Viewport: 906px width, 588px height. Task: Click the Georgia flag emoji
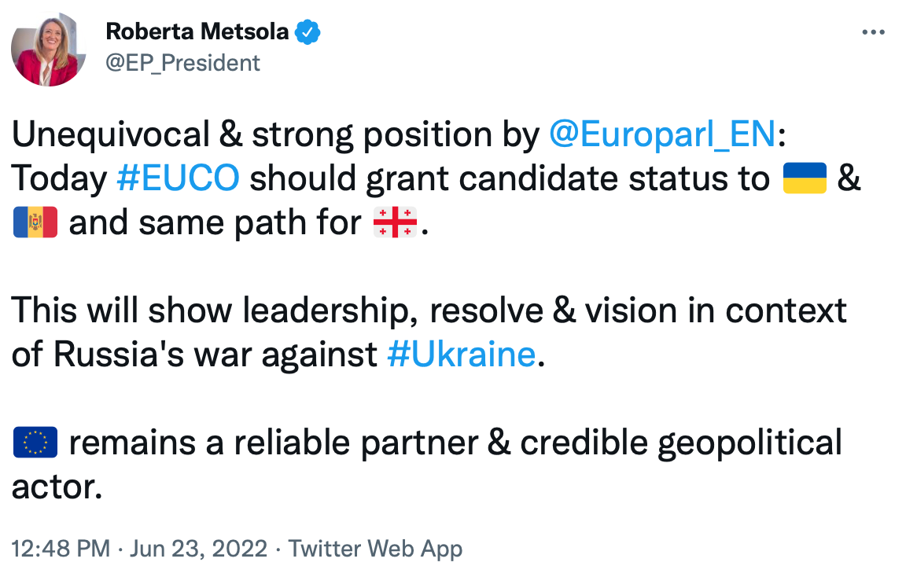[396, 223]
